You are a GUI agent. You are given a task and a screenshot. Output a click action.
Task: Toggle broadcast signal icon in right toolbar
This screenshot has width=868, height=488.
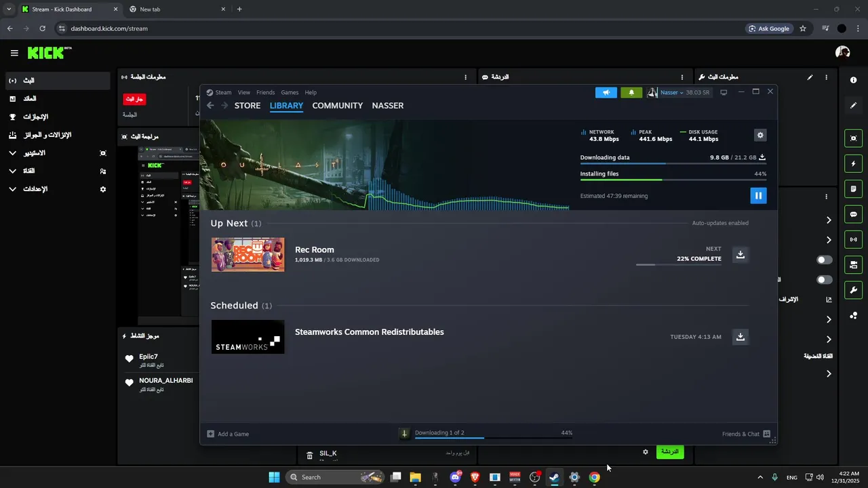click(x=853, y=239)
